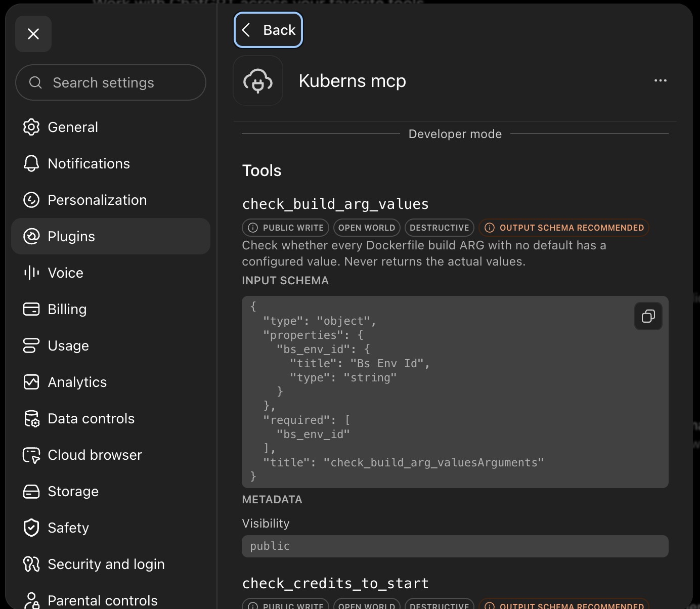Click the Security and login key icon
The image size is (700, 609).
tap(31, 564)
